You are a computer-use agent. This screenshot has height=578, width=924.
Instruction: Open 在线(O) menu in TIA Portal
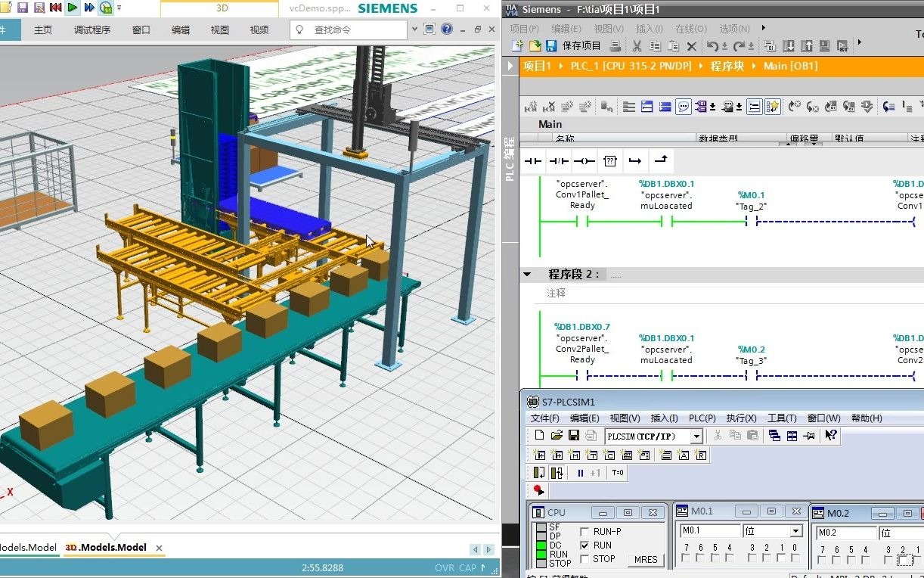(x=691, y=29)
